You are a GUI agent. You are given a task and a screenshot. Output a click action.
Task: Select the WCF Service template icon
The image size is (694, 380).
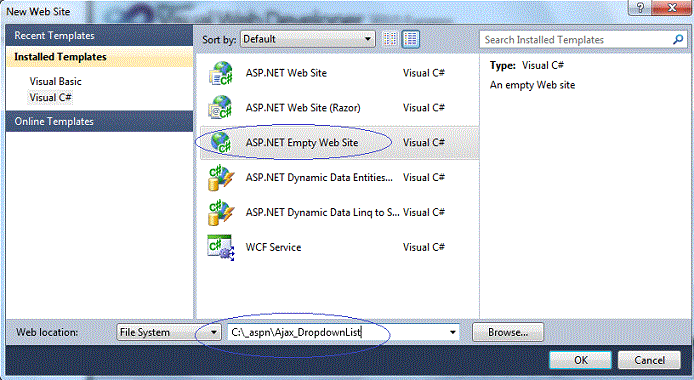click(x=220, y=247)
